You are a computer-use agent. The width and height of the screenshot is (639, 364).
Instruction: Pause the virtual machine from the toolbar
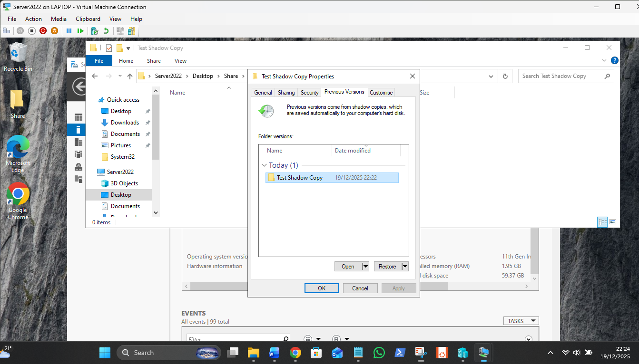coord(69,31)
